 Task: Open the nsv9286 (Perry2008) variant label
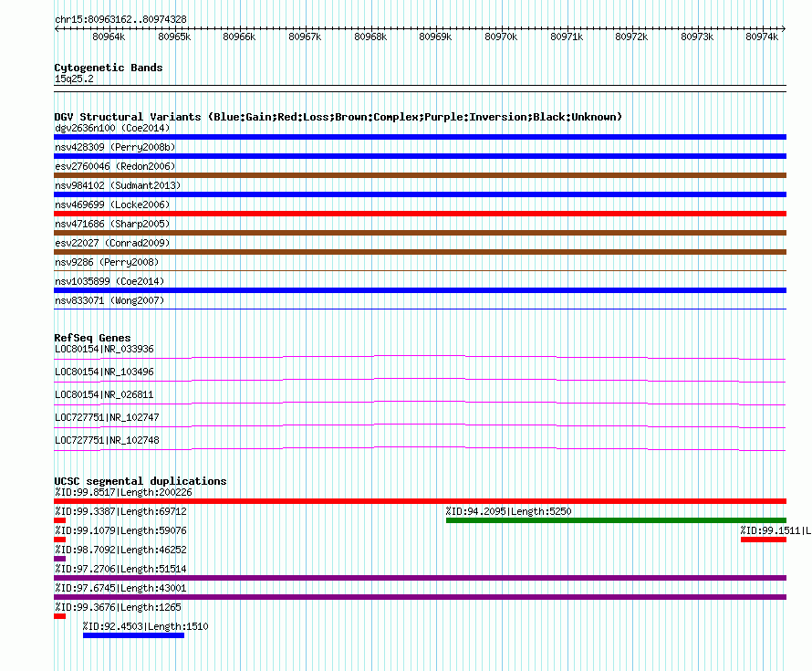[107, 262]
